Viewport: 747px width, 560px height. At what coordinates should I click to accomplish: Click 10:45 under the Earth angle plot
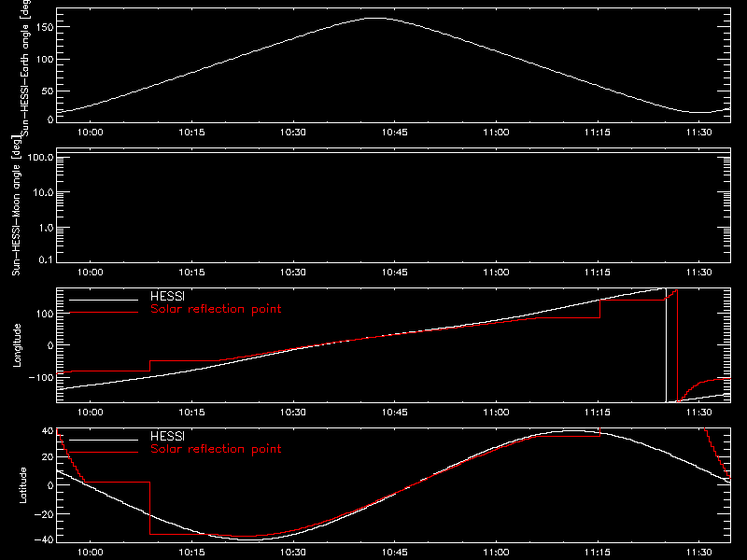point(394,133)
